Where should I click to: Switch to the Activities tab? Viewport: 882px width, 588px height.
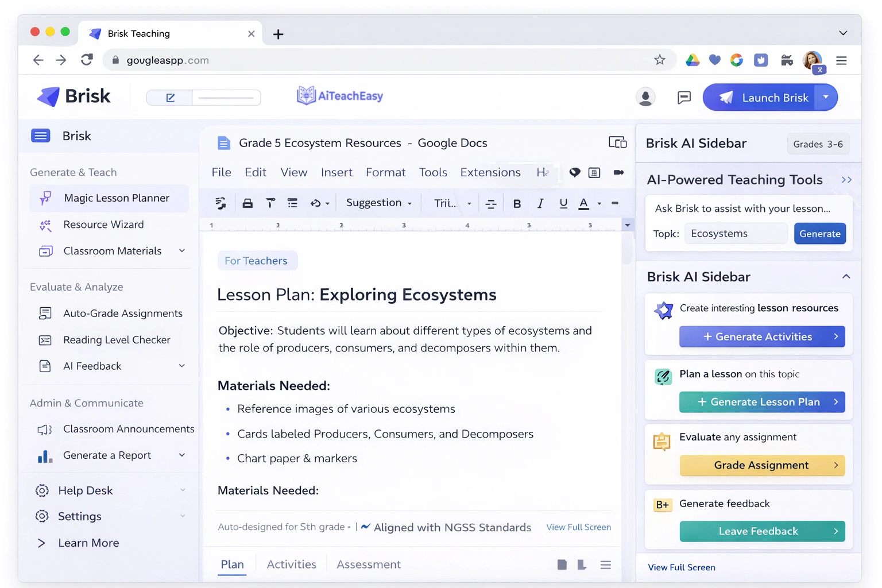click(291, 564)
